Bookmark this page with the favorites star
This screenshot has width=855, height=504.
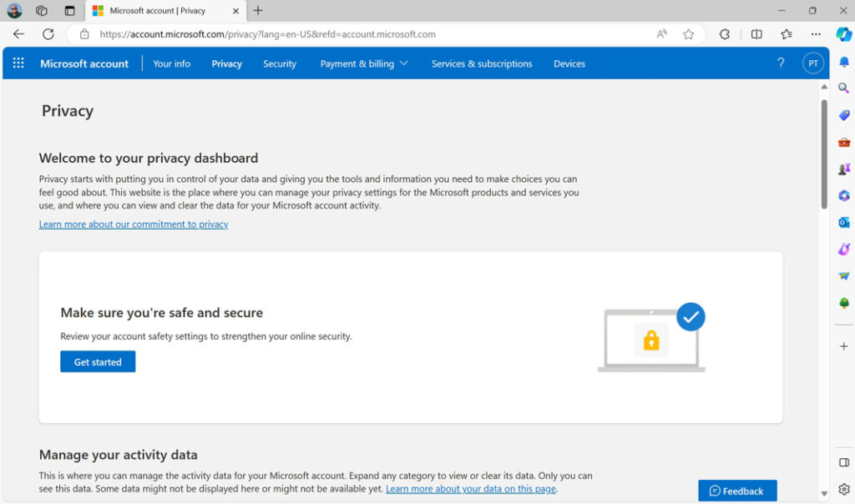tap(688, 34)
